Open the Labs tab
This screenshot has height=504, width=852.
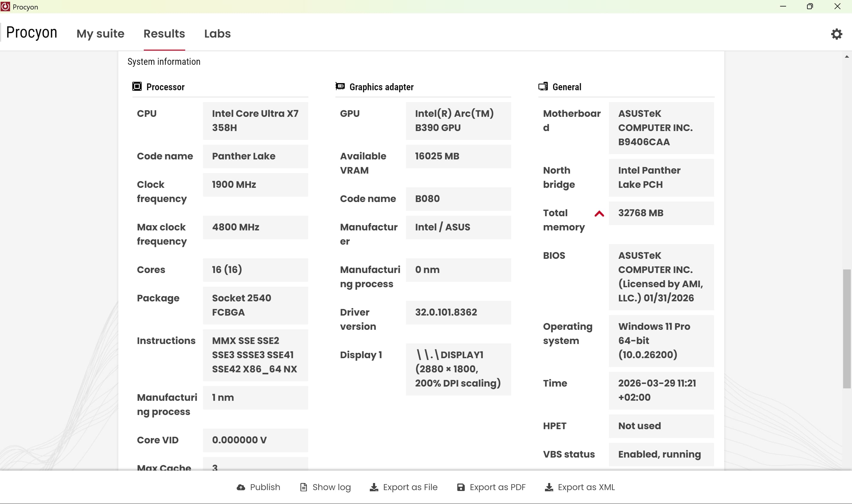(x=217, y=34)
